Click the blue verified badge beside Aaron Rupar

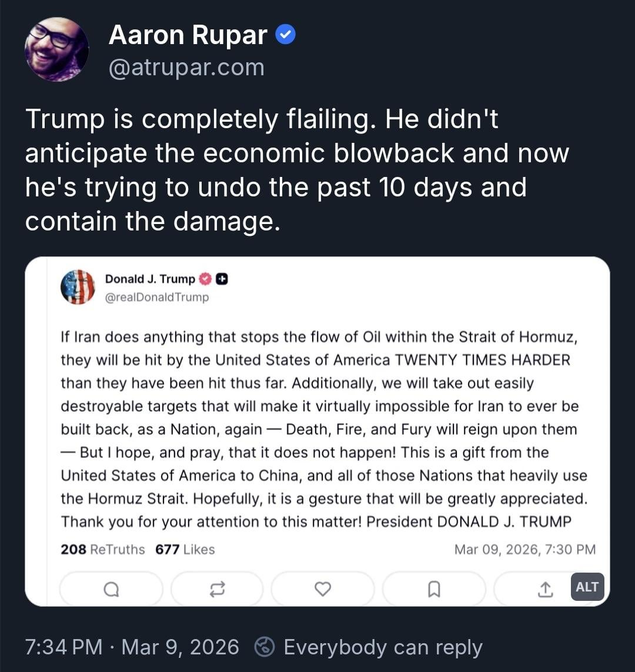pos(286,36)
